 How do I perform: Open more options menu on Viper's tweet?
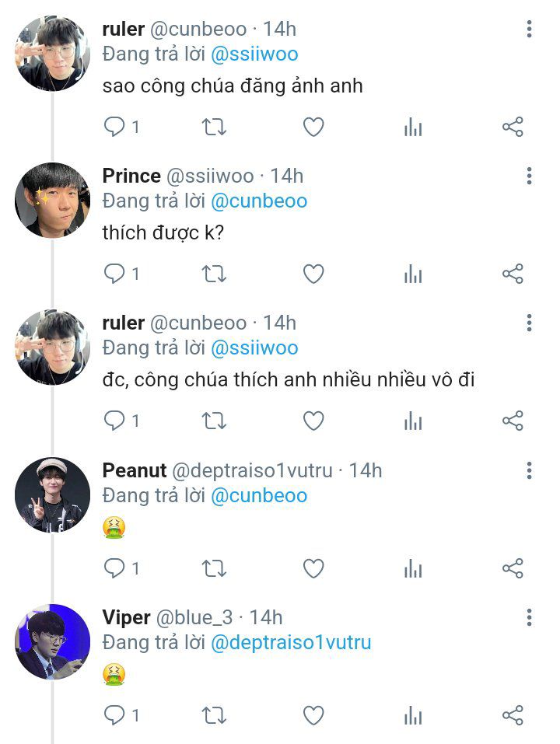point(529,618)
